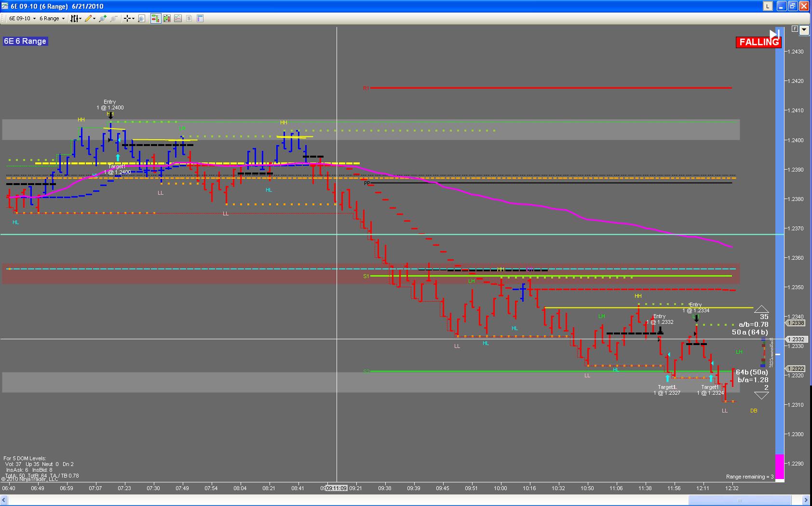The height and width of the screenshot is (506, 812).
Task: Click the Target1 1 @ 1.2400 marker
Action: 117,169
